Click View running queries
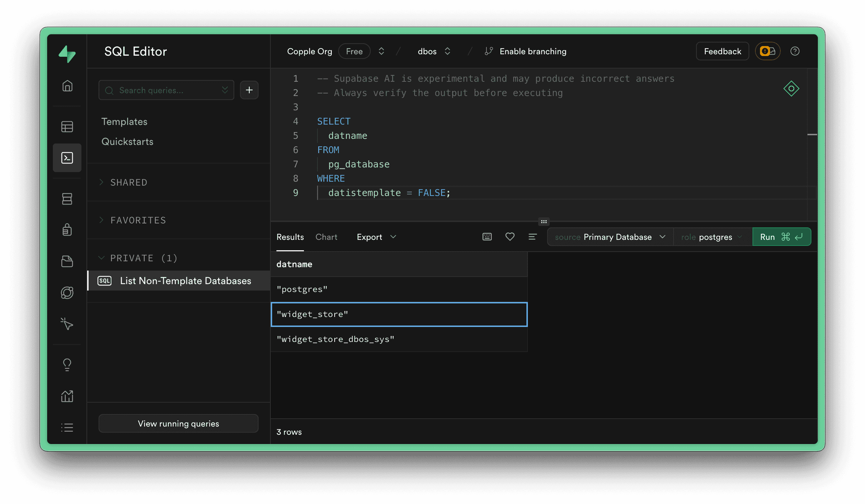 pos(178,423)
